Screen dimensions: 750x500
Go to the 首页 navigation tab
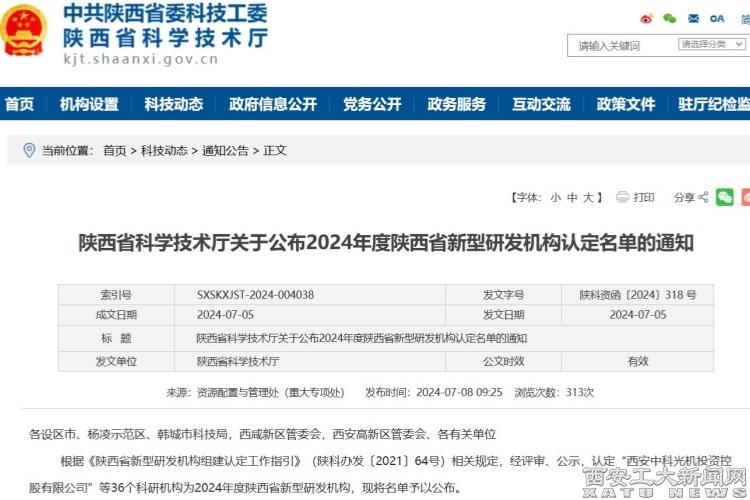pyautogui.click(x=19, y=104)
